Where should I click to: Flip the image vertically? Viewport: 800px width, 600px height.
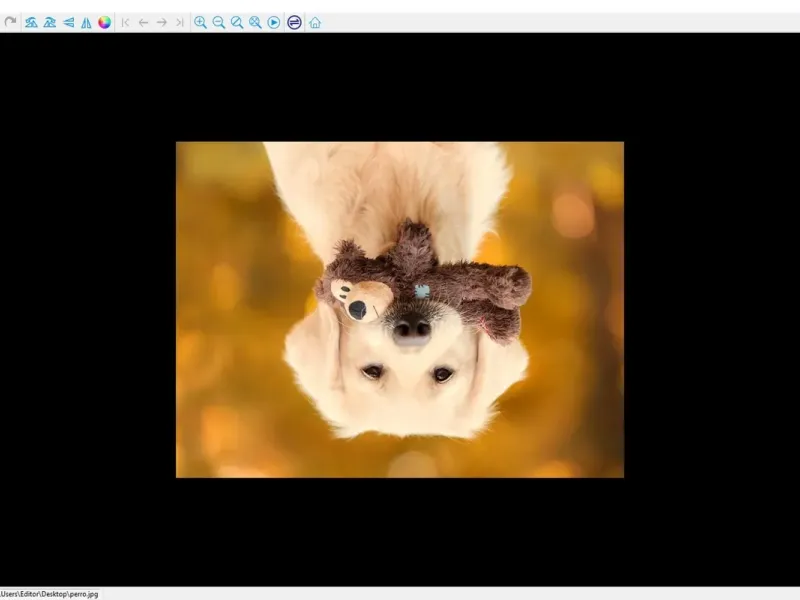(68, 22)
